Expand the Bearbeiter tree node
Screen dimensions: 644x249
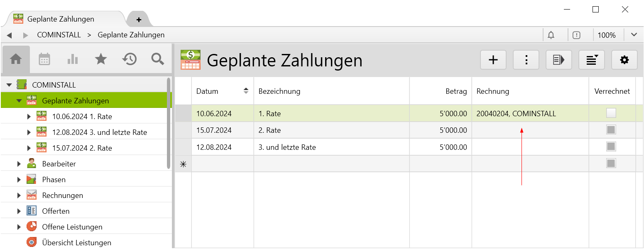coord(19,164)
